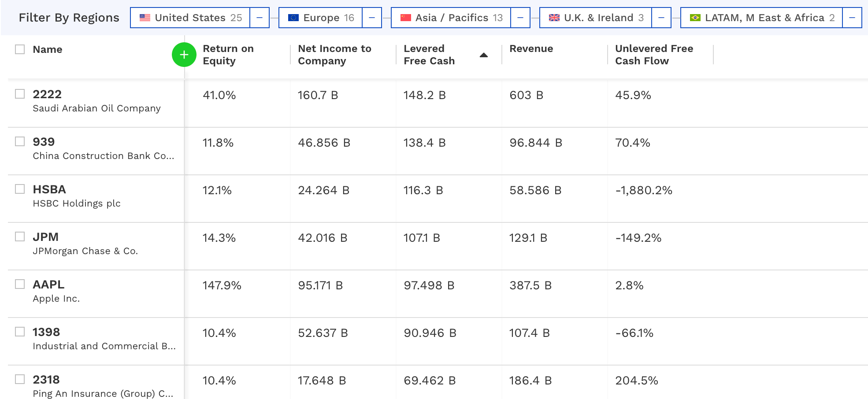Screen dimensions: 868x399
Task: Check the 2318 Ping An Insurance checkbox
Action: [x=20, y=379]
